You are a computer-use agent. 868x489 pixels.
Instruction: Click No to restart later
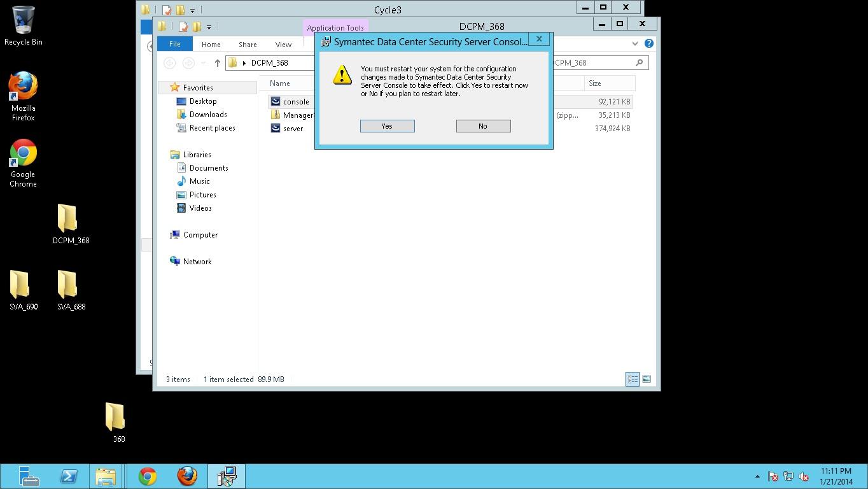(x=483, y=126)
